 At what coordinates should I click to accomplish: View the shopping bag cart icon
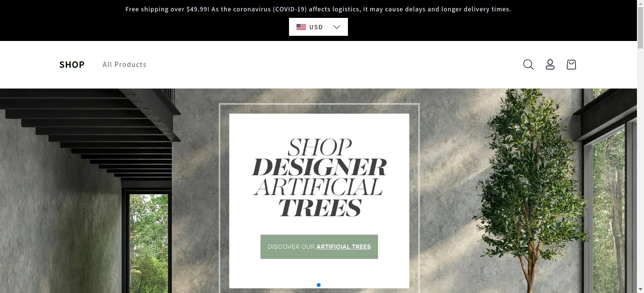(x=571, y=65)
